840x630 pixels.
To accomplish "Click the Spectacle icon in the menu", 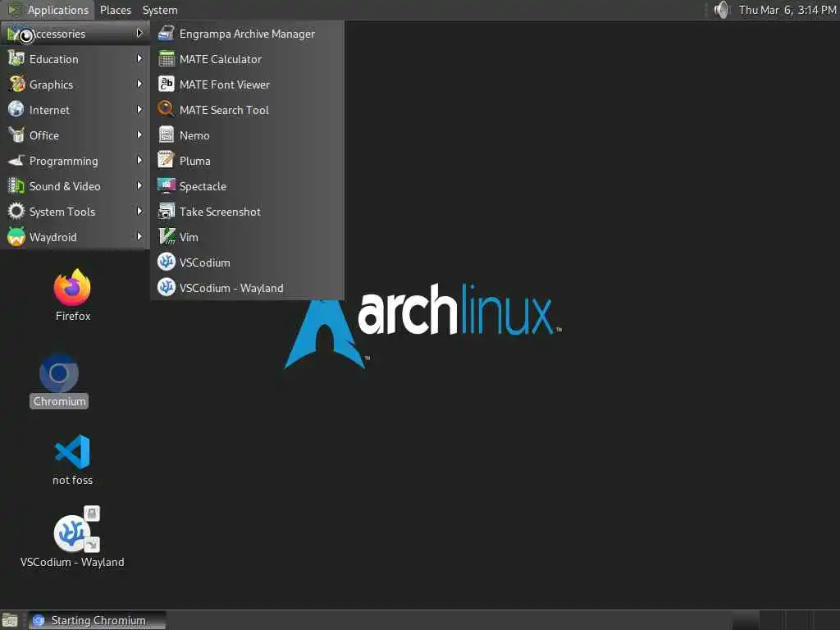I will click(x=166, y=186).
